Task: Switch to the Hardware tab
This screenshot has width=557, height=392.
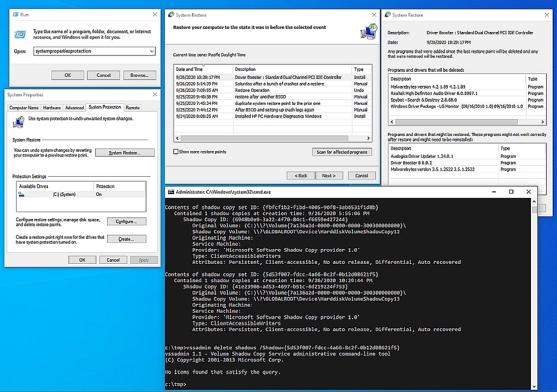Action: 52,108
